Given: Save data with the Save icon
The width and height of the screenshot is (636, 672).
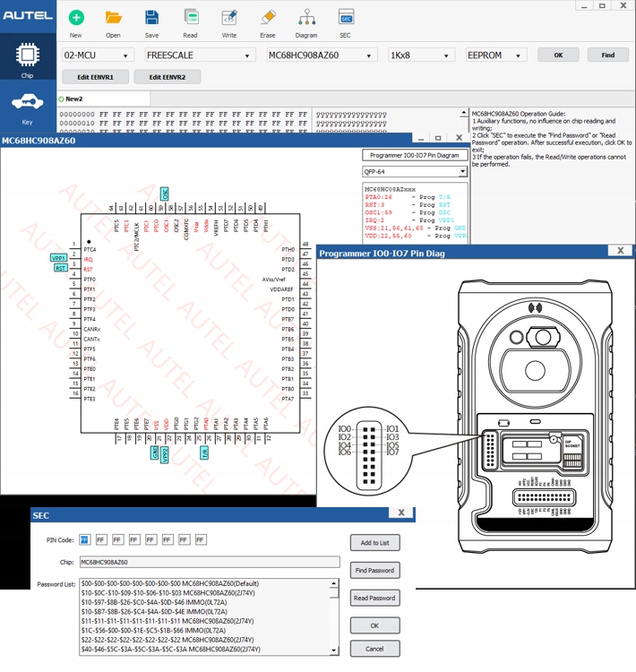Looking at the screenshot, I should 151,18.
